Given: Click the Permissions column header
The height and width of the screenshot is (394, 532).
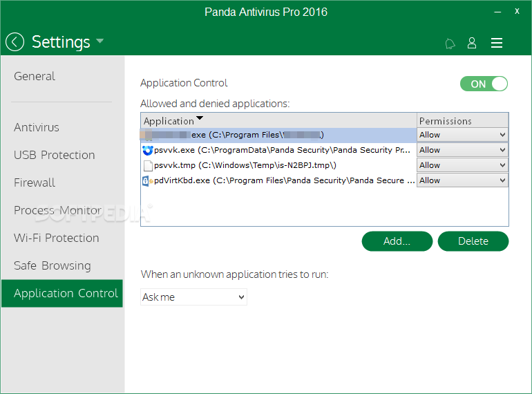Looking at the screenshot, I should tap(462, 120).
